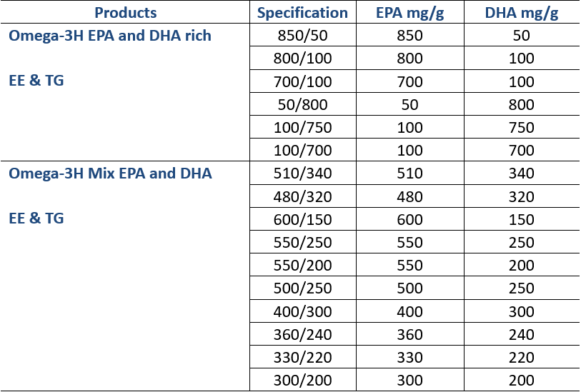Click EE & TG below Omega-3H Mix label
581x392 pixels.
click(36, 218)
